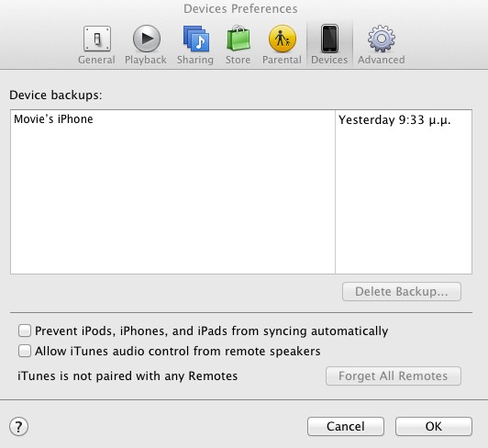The height and width of the screenshot is (448, 488).
Task: Switch to the Playback tab label
Action: [x=146, y=60]
